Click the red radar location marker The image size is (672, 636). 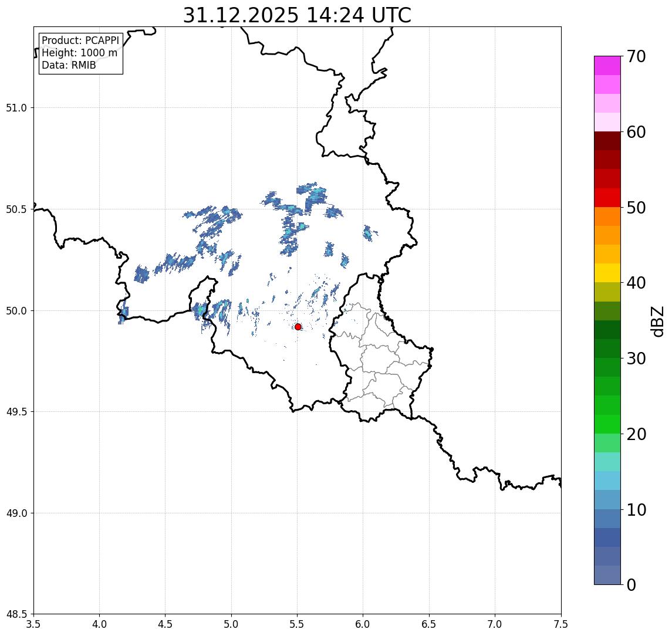tap(298, 327)
